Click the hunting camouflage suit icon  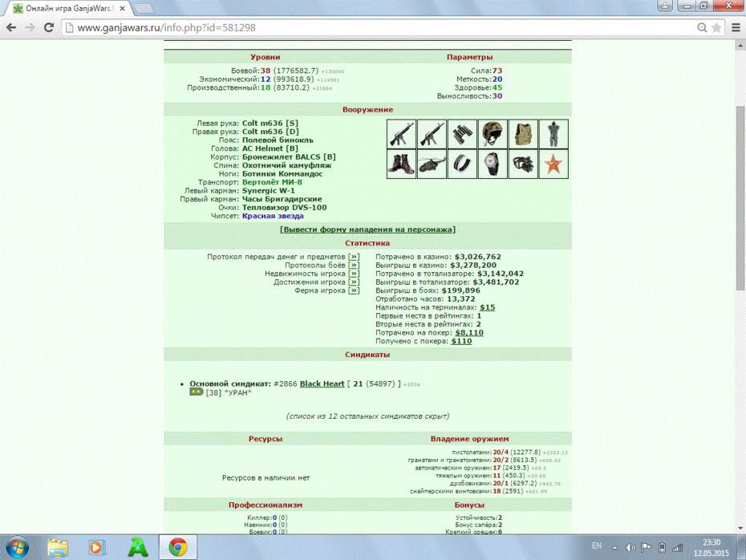pos(553,134)
